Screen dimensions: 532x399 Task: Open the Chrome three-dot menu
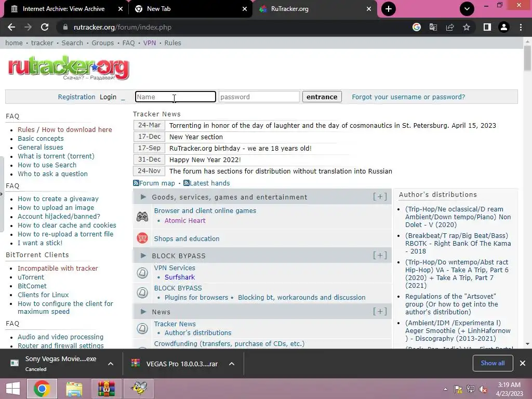tap(521, 27)
